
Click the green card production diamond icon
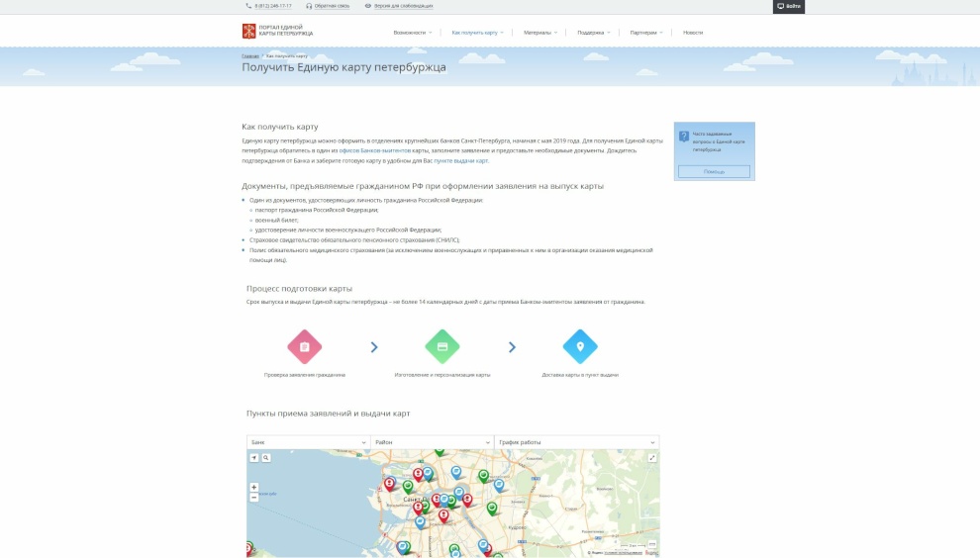[442, 346]
